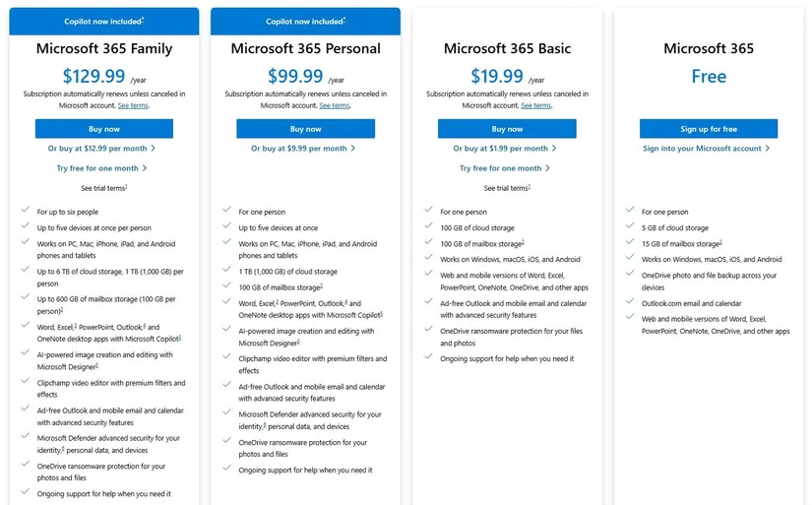Click checkmark beside 'For up to six people'
812x505 pixels.
tap(24, 211)
